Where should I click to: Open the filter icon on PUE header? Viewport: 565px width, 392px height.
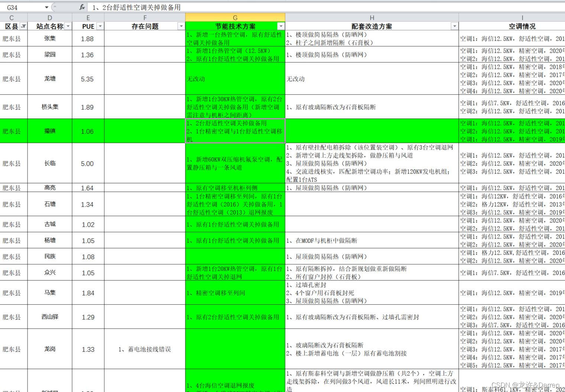point(100,26)
